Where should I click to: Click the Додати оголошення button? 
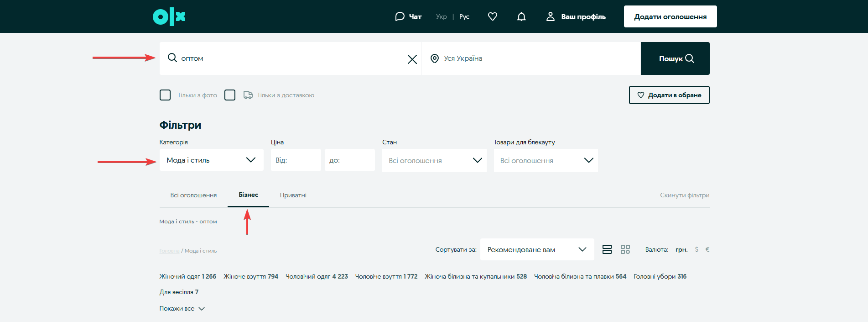tap(670, 17)
